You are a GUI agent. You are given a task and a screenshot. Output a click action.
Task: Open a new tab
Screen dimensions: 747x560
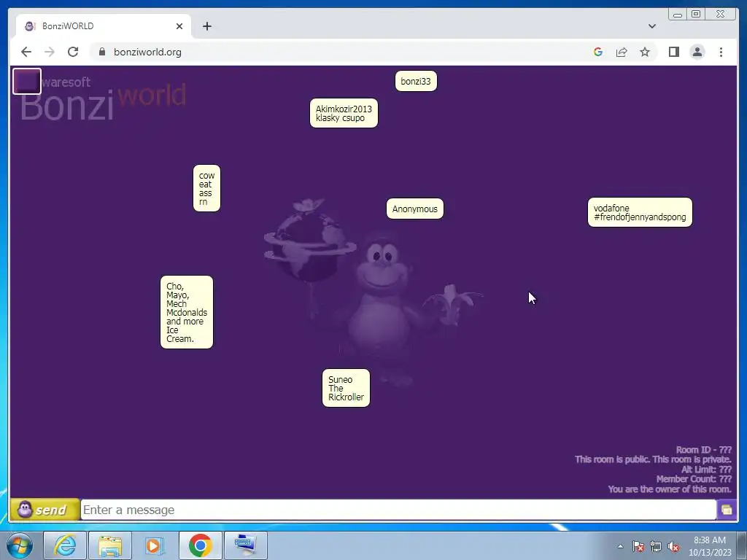[x=206, y=26]
